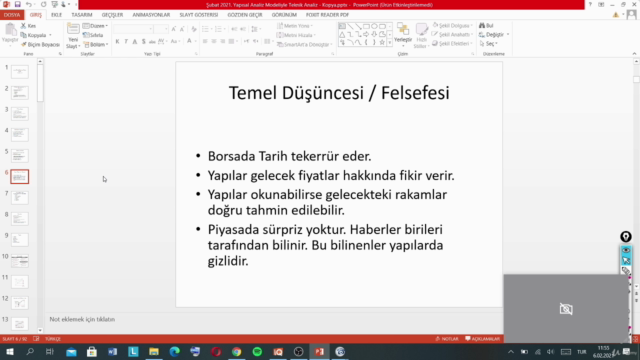Open SmartArt'a Dönüştür dropdown

304,44
